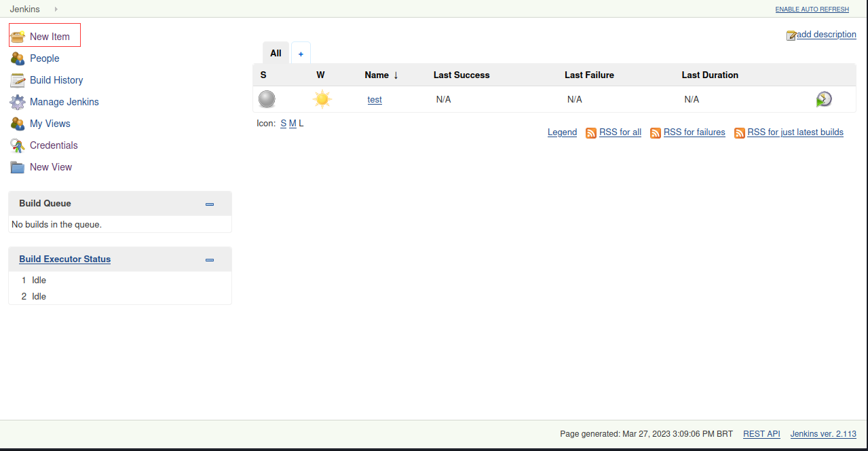The width and height of the screenshot is (868, 451).
Task: Click the Manage Jenkins gear icon
Action: coord(18,102)
